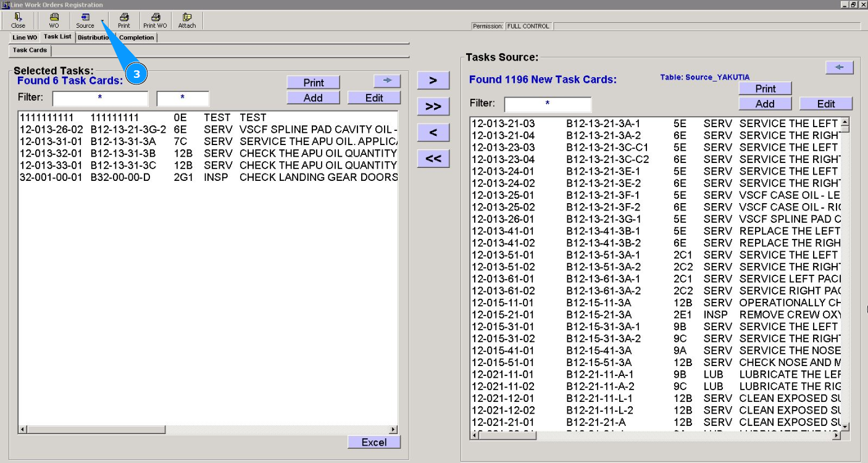
Task: Click the Print toolbar icon
Action: pos(124,21)
